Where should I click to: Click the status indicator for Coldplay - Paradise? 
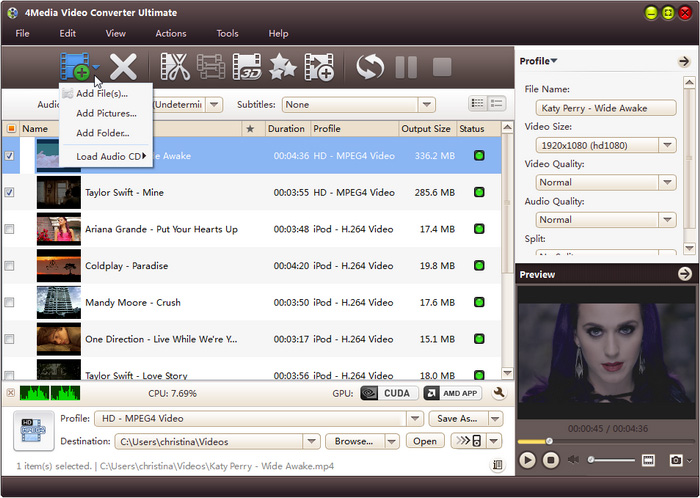click(x=479, y=266)
